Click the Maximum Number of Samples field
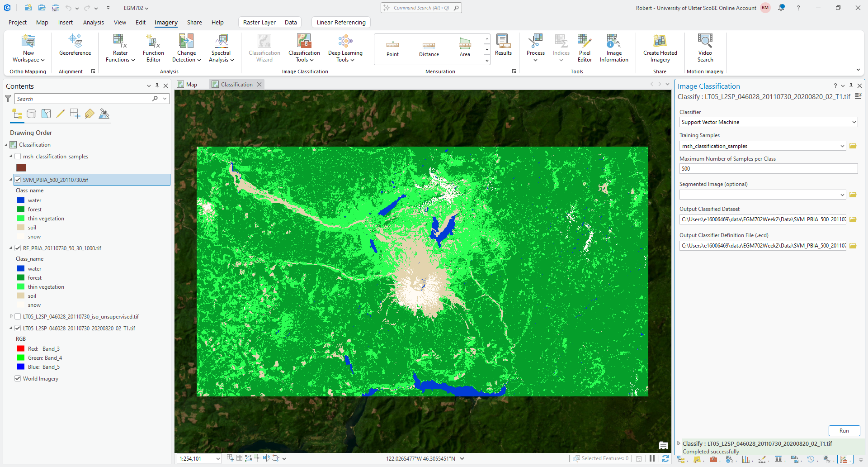The height and width of the screenshot is (467, 868). coord(768,169)
